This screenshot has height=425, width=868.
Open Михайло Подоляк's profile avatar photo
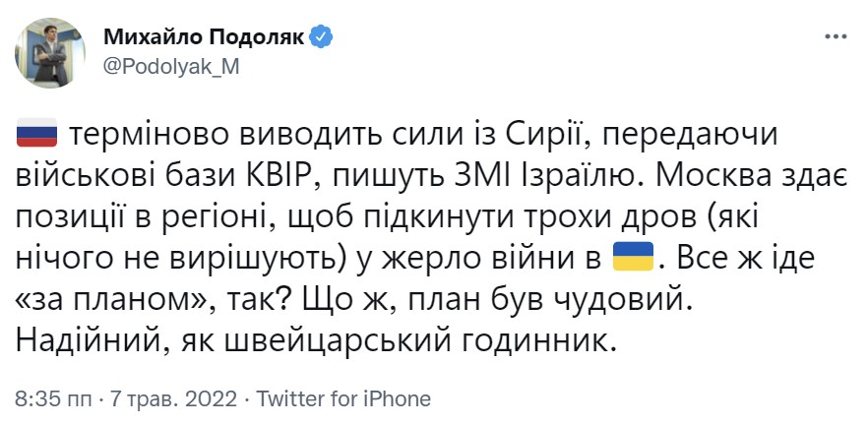coord(50,52)
